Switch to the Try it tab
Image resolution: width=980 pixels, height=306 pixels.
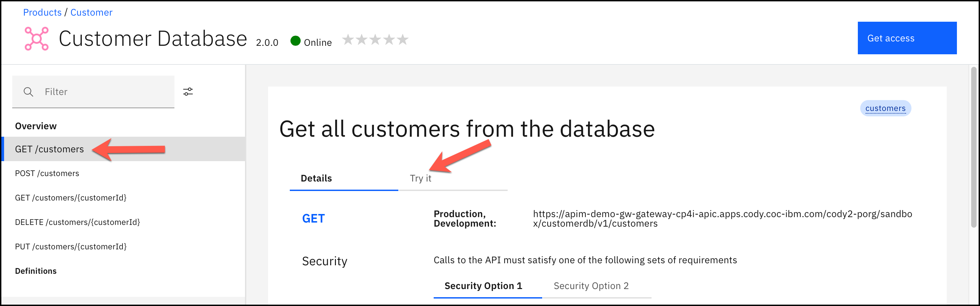[x=420, y=178]
